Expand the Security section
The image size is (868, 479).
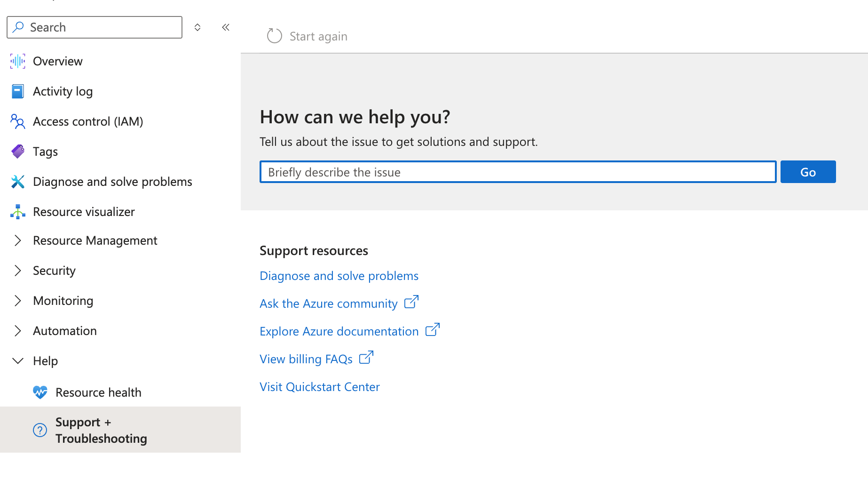pyautogui.click(x=18, y=271)
